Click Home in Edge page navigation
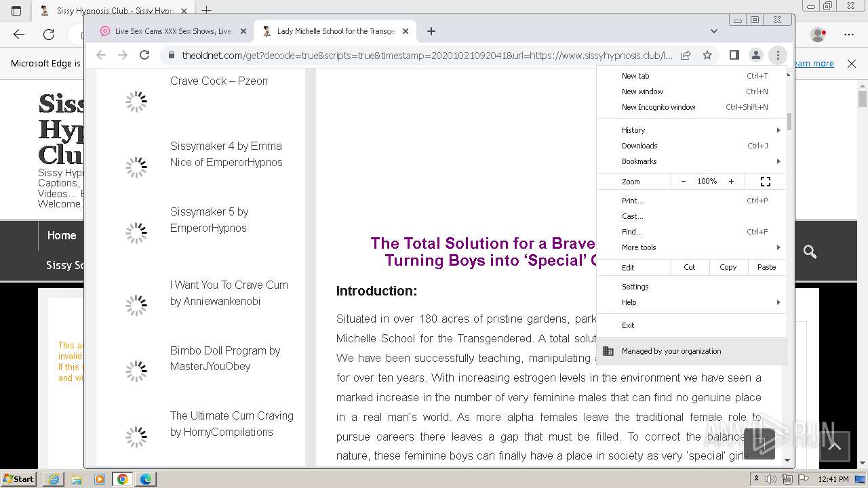The height and width of the screenshot is (488, 868). (62, 235)
